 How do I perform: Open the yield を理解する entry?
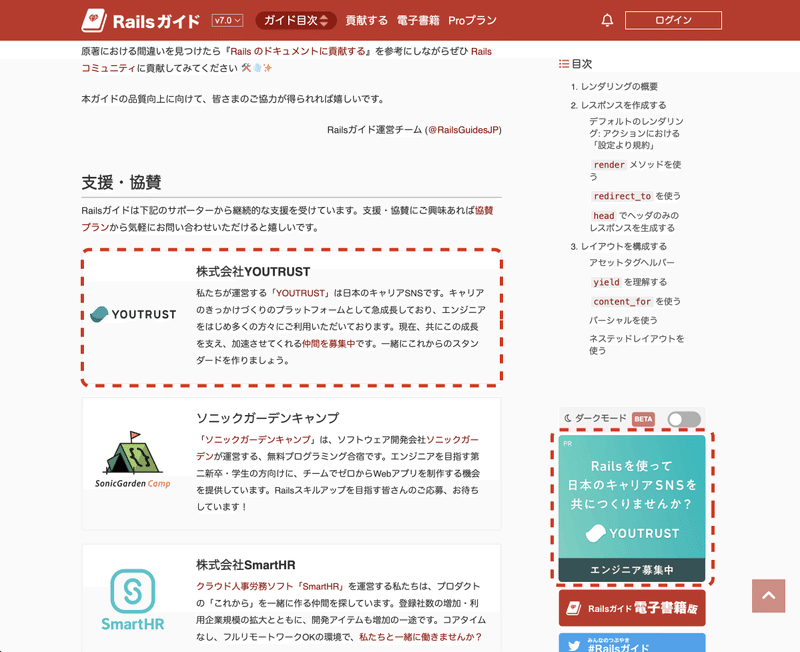tap(629, 282)
